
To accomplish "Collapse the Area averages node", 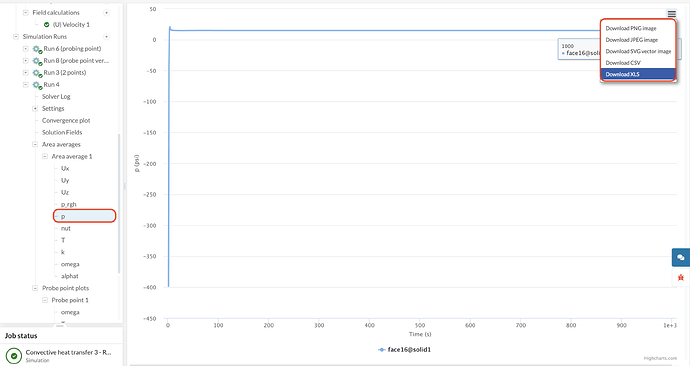I will click(35, 144).
